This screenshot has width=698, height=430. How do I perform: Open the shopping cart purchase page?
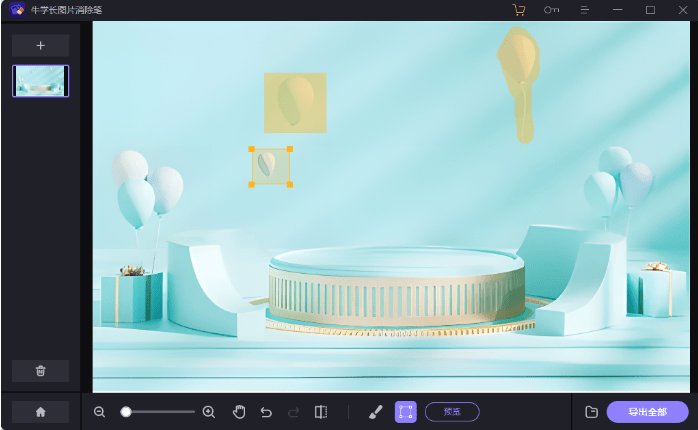click(518, 10)
